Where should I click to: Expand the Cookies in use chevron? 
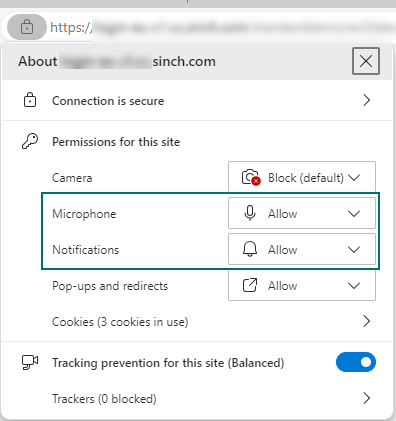coord(367,321)
